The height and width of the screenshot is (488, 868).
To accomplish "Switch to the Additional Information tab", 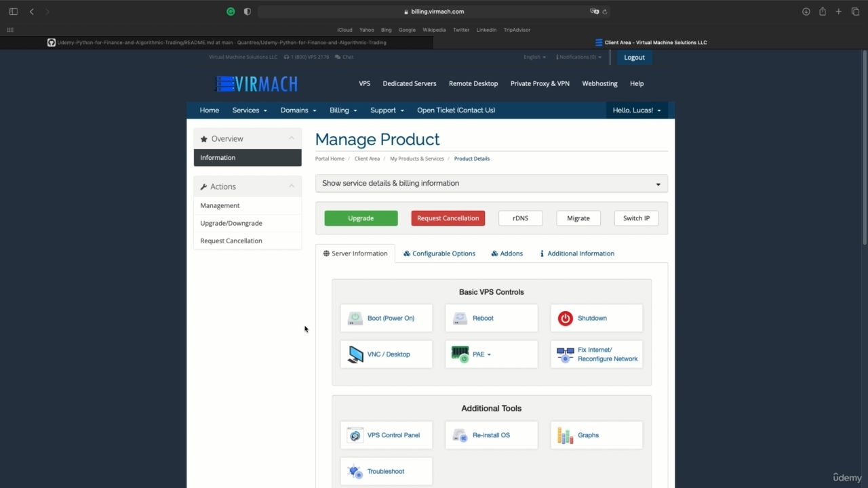I will 577,253.
